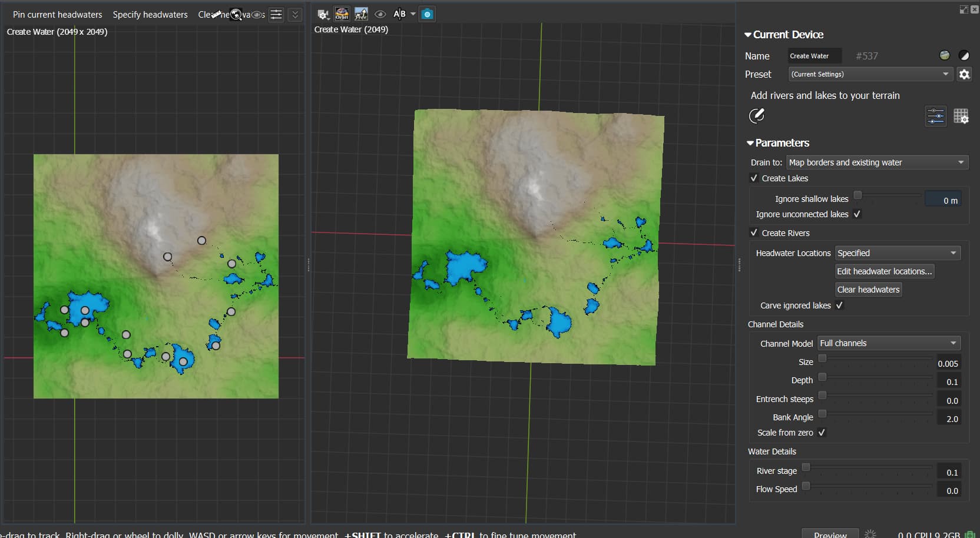Open the Drain to dropdown
The image size is (980, 538).
878,162
